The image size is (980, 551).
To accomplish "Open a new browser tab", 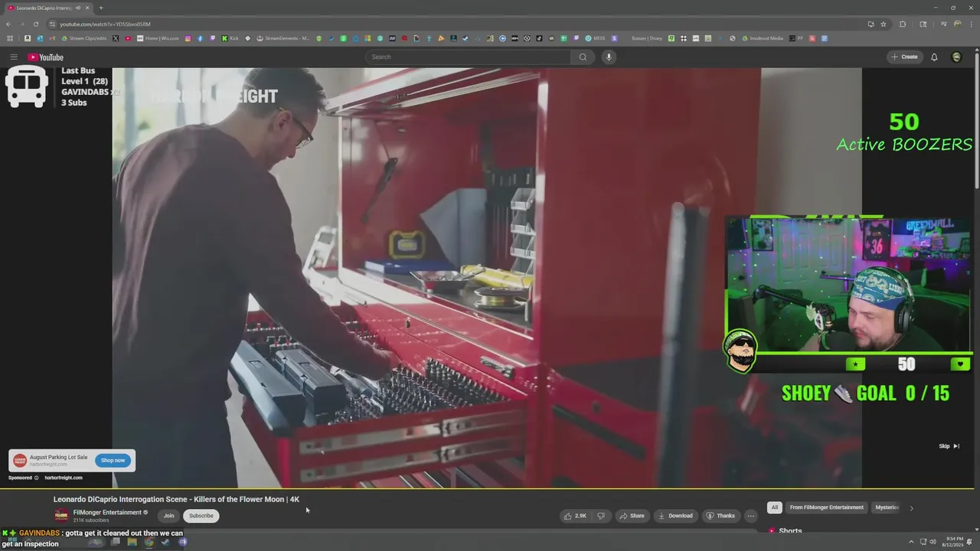I will (100, 8).
